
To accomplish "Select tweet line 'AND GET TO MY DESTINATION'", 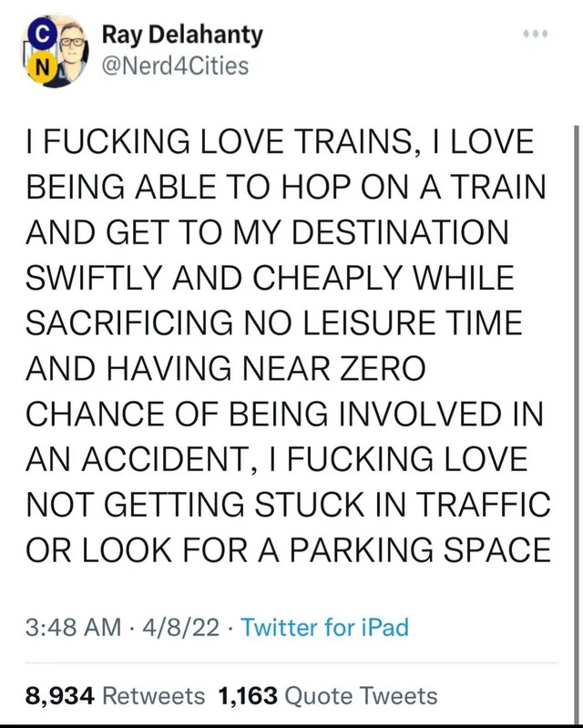I will pos(268,231).
